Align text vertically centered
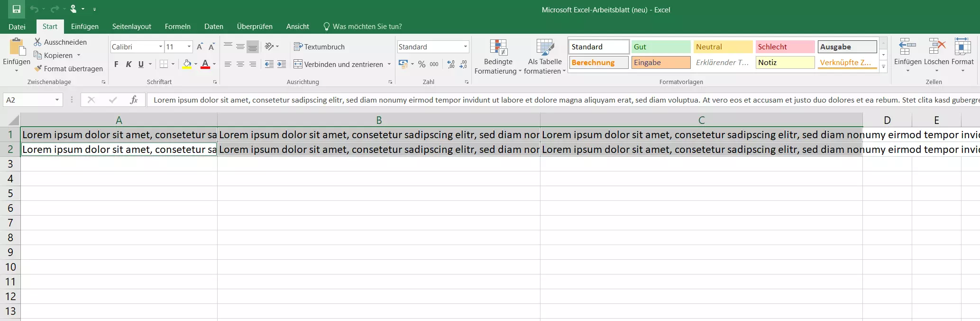The height and width of the screenshot is (321, 980). coord(240,47)
